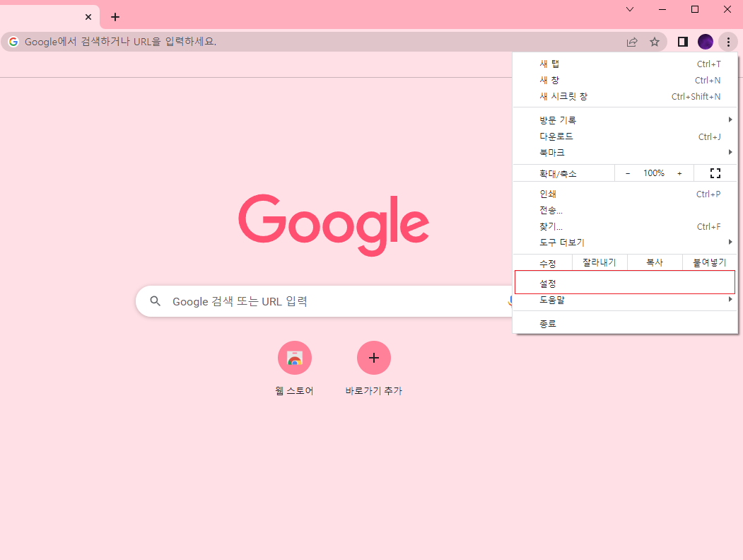Open the 웹 스토어 icon on the page

295,358
